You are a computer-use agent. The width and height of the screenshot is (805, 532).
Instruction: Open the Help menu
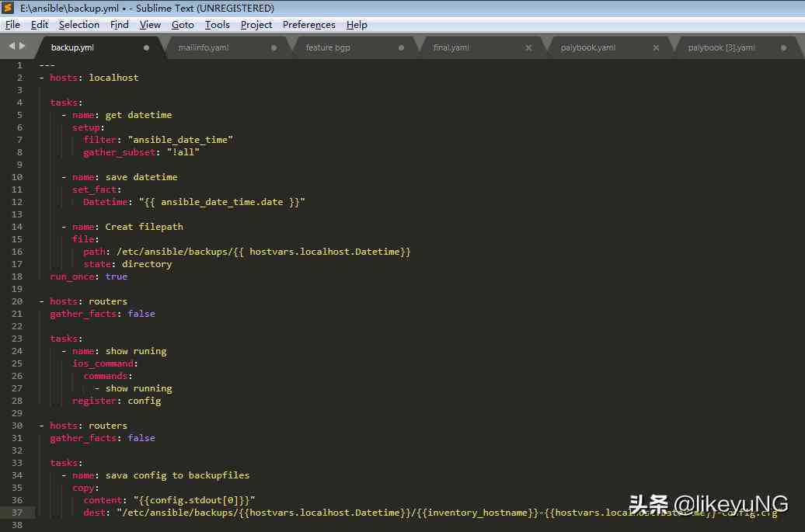click(357, 25)
